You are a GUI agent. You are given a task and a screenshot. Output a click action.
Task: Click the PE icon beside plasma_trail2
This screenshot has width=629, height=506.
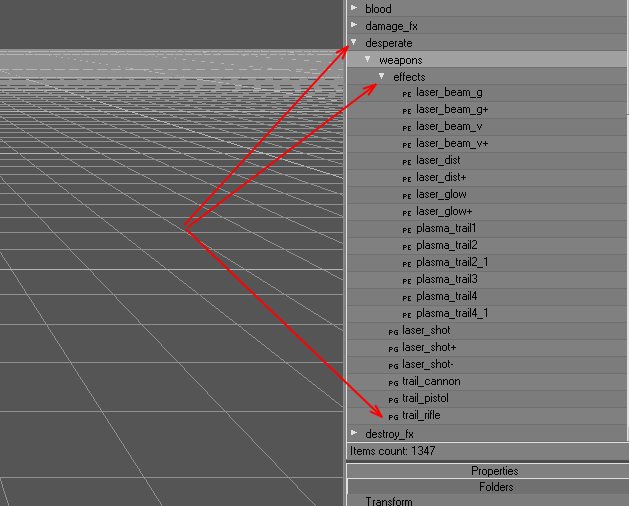[x=407, y=247]
